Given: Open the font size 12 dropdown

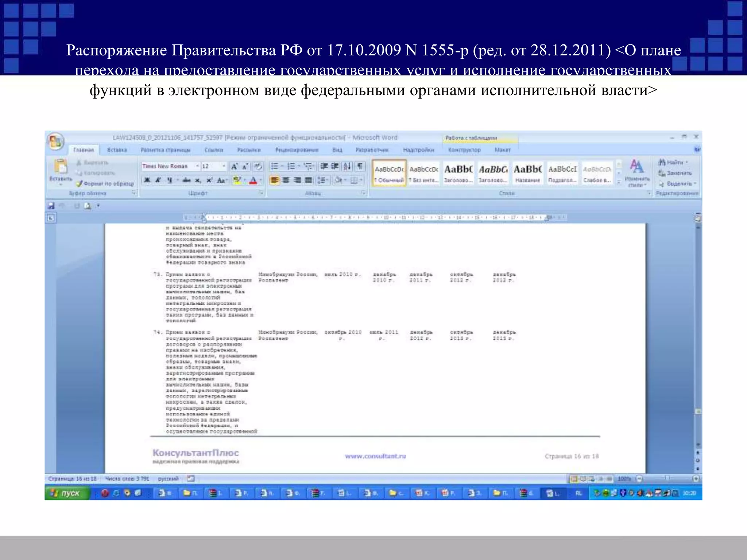Looking at the screenshot, I should tap(224, 166).
